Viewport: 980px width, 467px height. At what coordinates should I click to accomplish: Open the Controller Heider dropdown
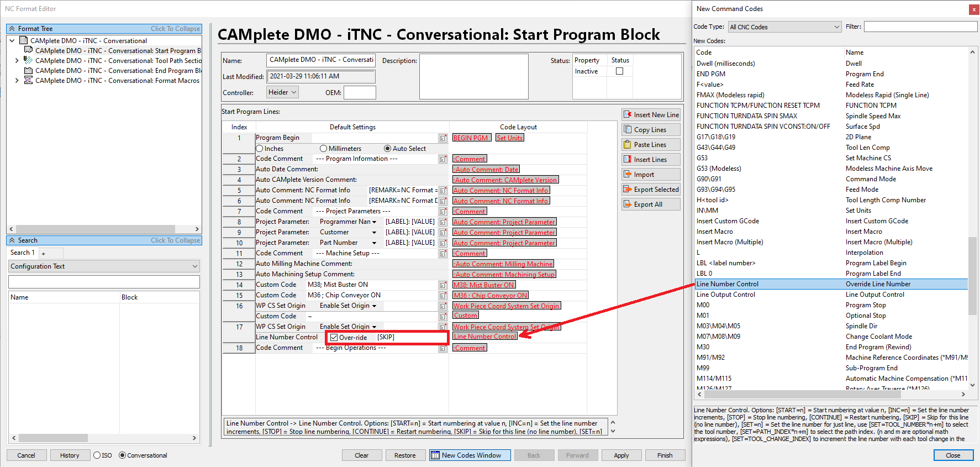(x=283, y=92)
